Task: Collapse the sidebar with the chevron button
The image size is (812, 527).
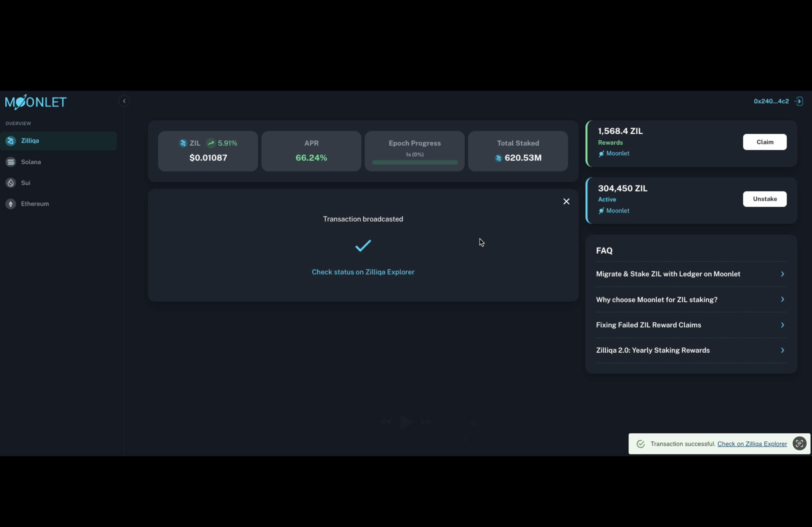Action: (124, 101)
